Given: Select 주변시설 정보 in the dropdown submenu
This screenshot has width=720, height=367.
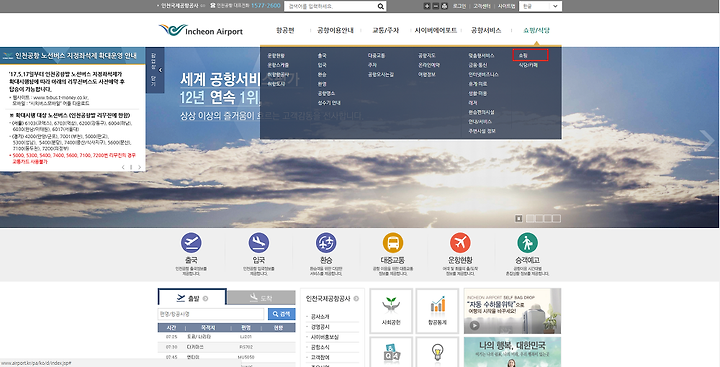Looking at the screenshot, I should 482,131.
